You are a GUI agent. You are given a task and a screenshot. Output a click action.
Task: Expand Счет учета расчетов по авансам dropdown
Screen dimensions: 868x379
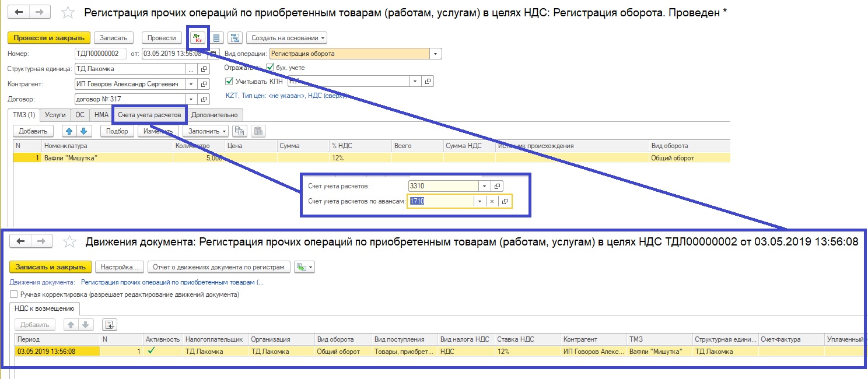(x=479, y=201)
